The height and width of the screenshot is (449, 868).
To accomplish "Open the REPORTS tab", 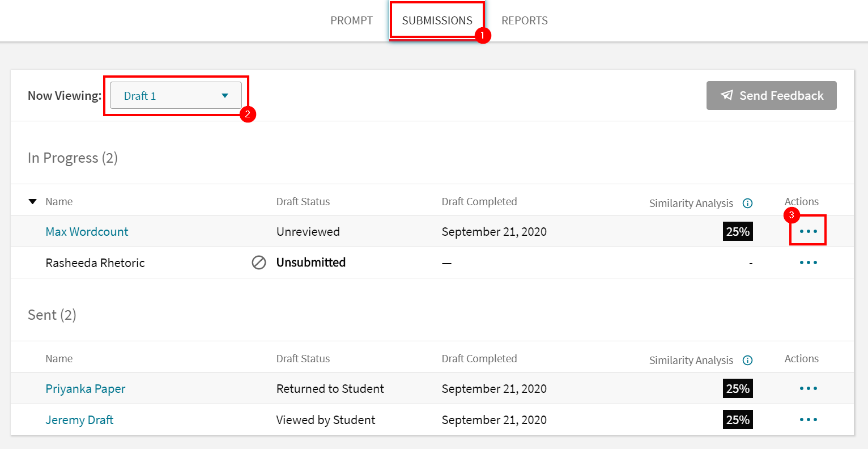I will tap(524, 20).
